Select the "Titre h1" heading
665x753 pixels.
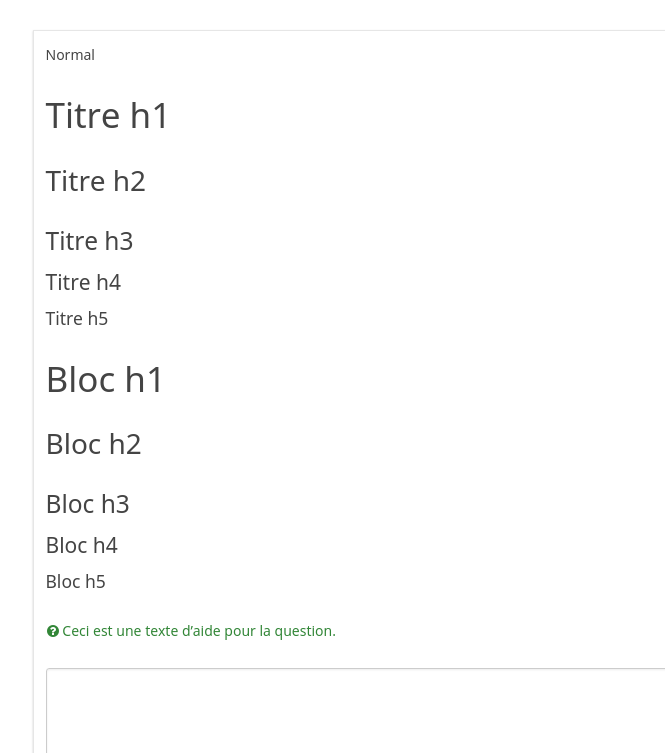pos(108,116)
